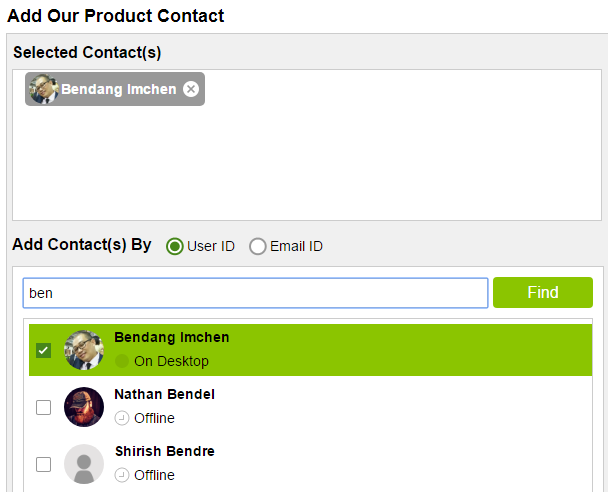Click the Bendang Imchen name in selected chip
The image size is (608, 492).
pyautogui.click(x=119, y=89)
